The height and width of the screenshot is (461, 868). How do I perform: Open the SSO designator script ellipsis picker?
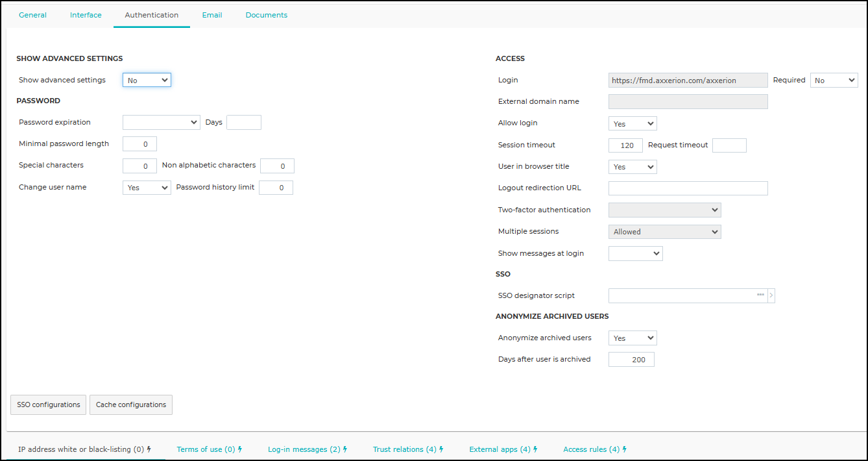[x=760, y=295]
